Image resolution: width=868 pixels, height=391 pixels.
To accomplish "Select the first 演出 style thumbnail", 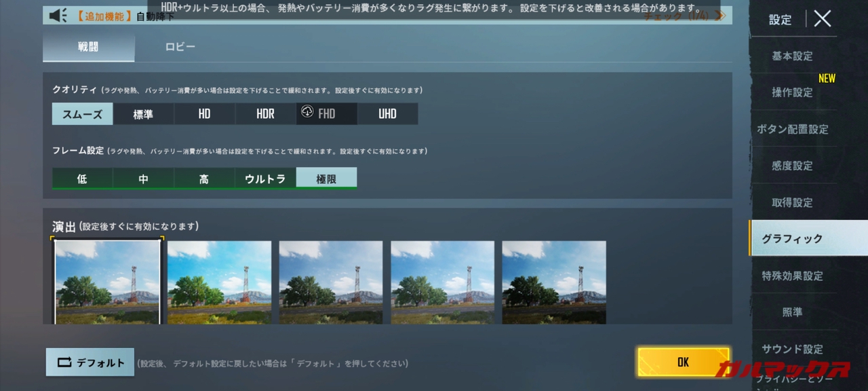I will [x=107, y=282].
